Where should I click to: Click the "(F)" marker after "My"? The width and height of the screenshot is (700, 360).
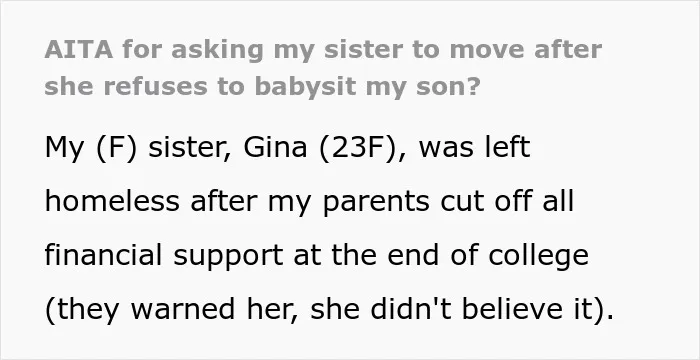click(116, 148)
